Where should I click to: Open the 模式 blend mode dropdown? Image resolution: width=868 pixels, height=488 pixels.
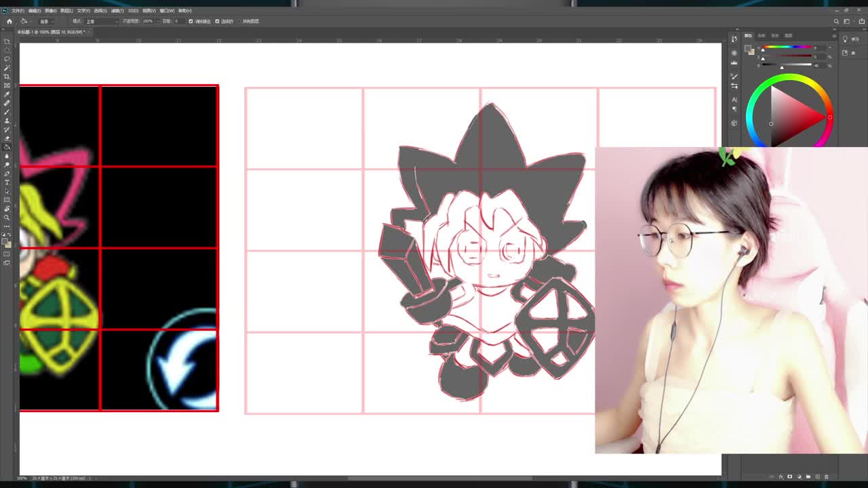tap(102, 21)
